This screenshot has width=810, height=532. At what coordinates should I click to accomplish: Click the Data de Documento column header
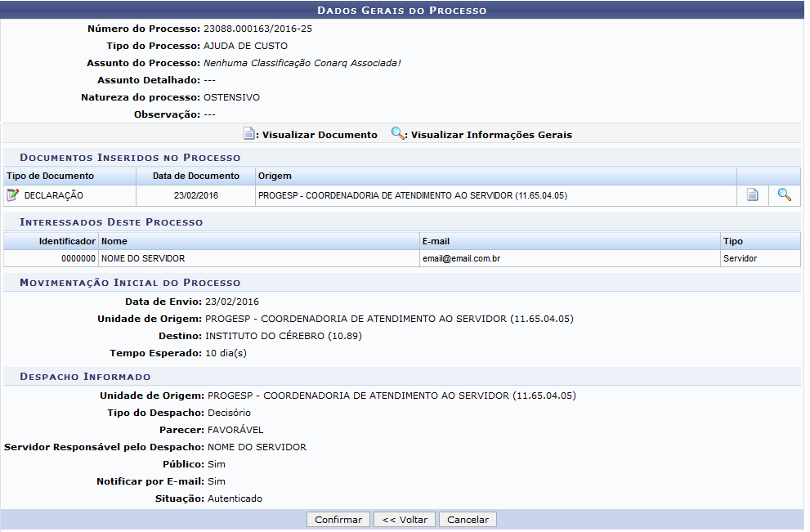tap(196, 176)
